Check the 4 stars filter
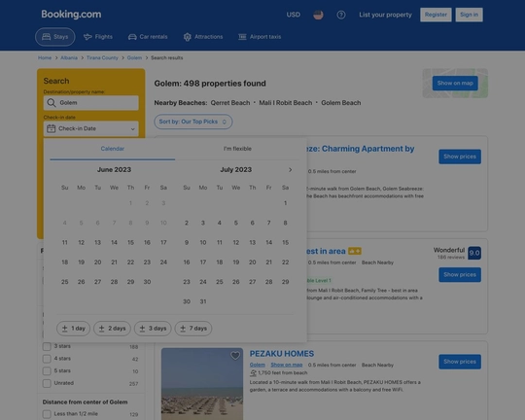Image resolution: width=525 pixels, height=420 pixels. tap(47, 359)
